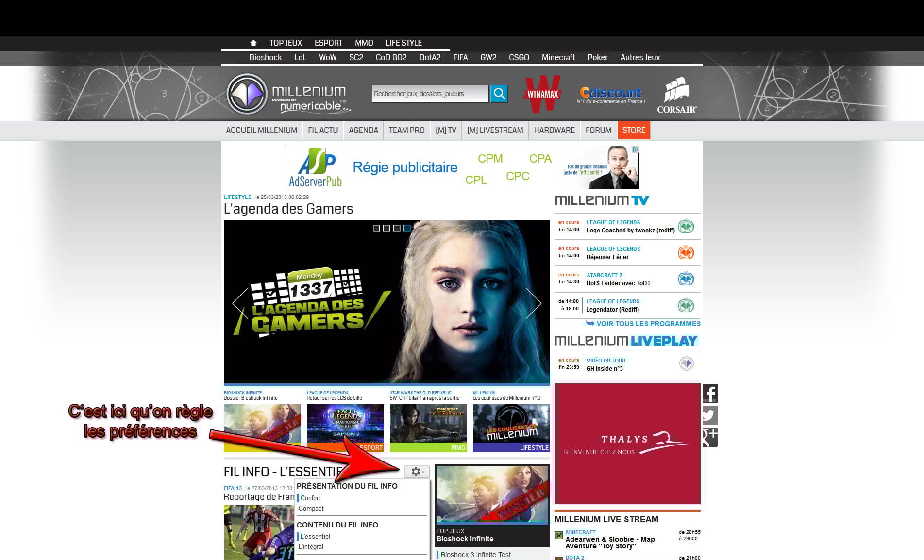Open the Facebook share icon
Viewport: 924px width, 560px height.
(710, 394)
